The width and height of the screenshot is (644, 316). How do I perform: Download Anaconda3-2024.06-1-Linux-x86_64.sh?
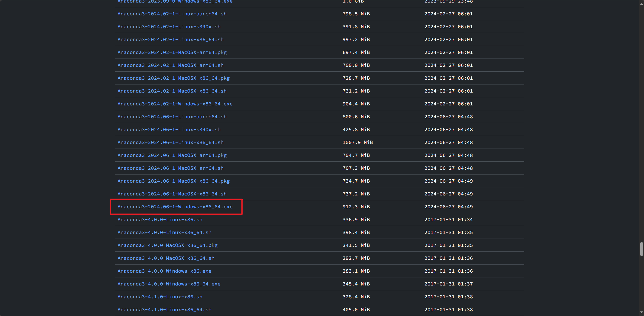170,142
